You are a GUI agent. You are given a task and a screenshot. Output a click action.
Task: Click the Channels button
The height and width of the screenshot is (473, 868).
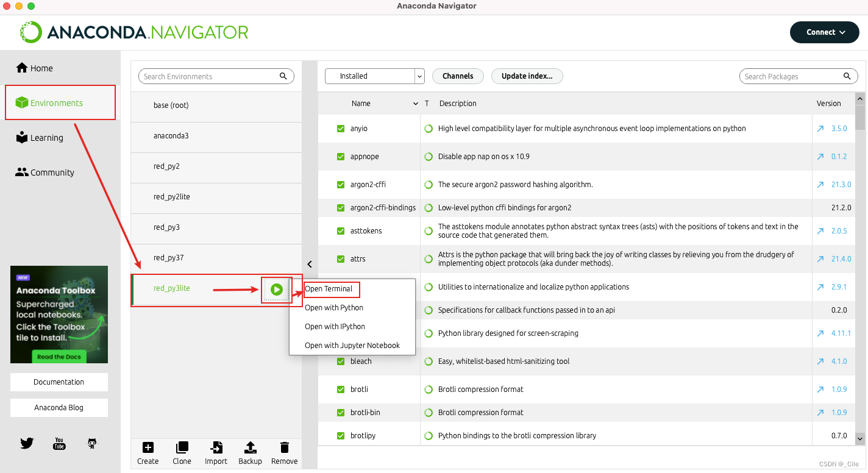458,76
